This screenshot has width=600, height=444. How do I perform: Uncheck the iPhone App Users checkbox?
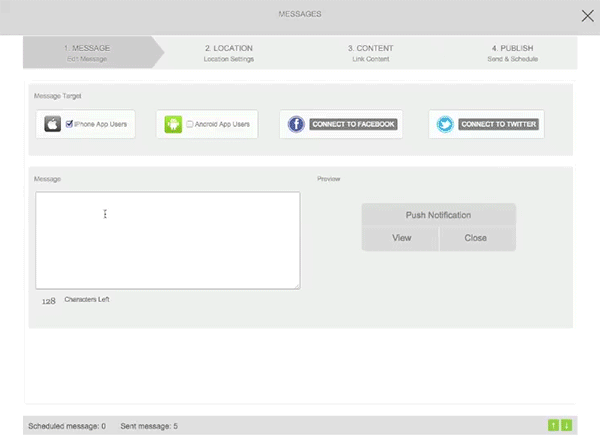pyautogui.click(x=69, y=124)
